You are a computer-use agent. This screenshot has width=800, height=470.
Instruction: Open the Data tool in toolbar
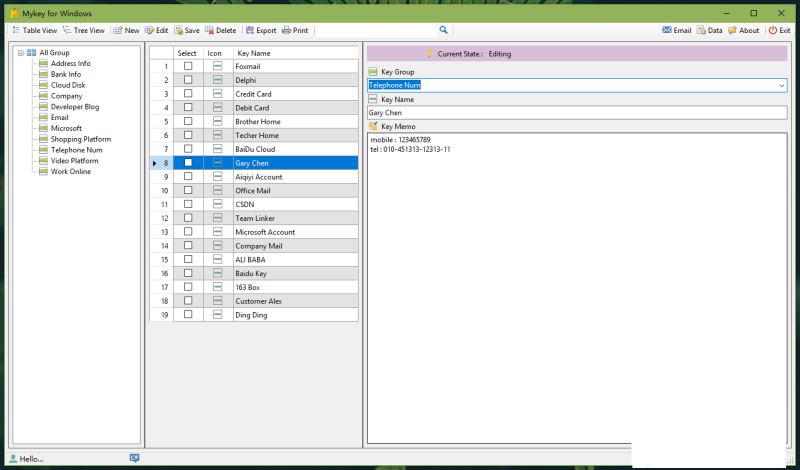701,31
